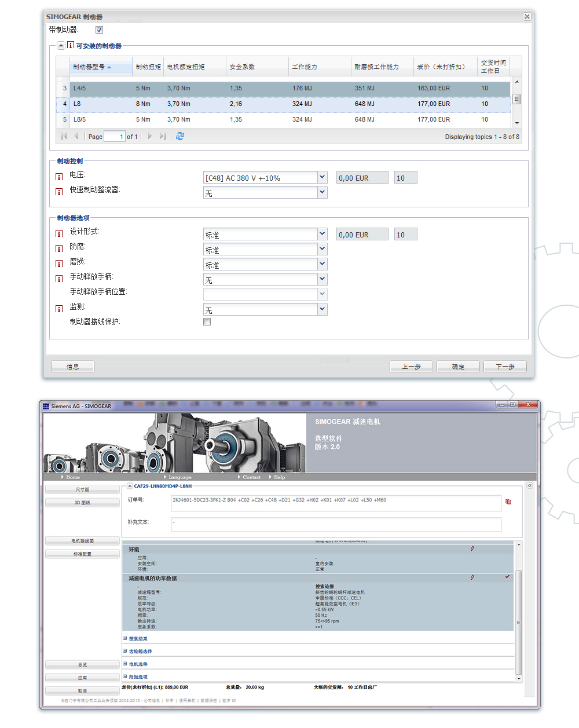Open the 手动释放手柄位置 dropdown
The width and height of the screenshot is (579, 728).
pos(323,294)
